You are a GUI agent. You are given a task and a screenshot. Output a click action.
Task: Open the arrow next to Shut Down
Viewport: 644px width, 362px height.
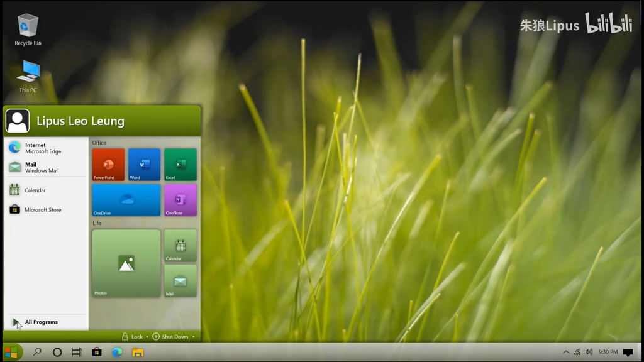tap(193, 337)
